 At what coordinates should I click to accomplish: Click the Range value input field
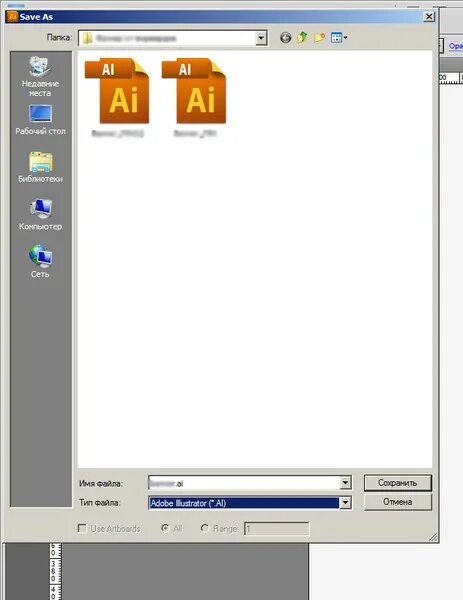point(277,529)
